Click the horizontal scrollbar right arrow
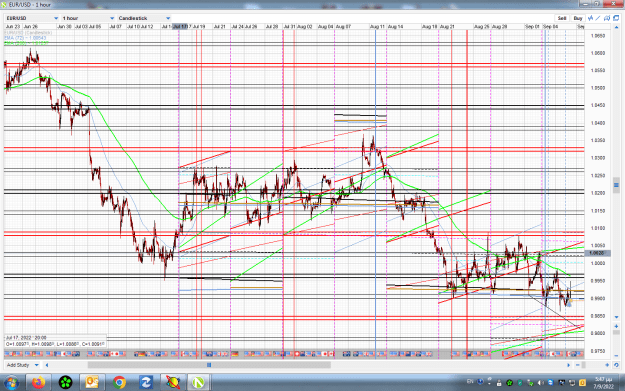This screenshot has height=391, width=625. tap(569, 365)
